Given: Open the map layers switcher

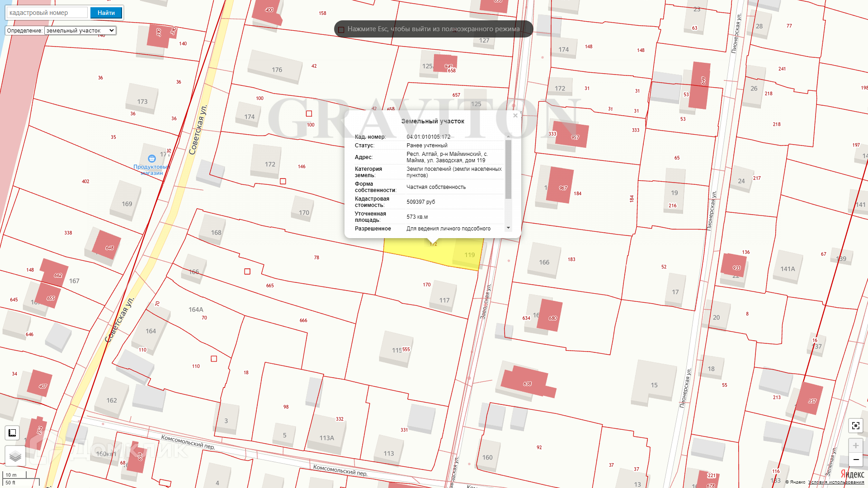Looking at the screenshot, I should pos(15,456).
